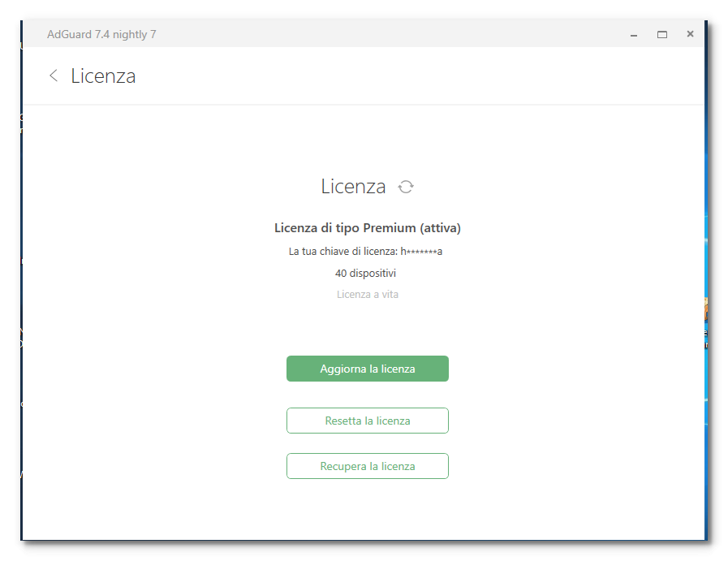This screenshot has width=728, height=561.
Task: Go back using the arrow beside Licenza
Action: click(54, 76)
